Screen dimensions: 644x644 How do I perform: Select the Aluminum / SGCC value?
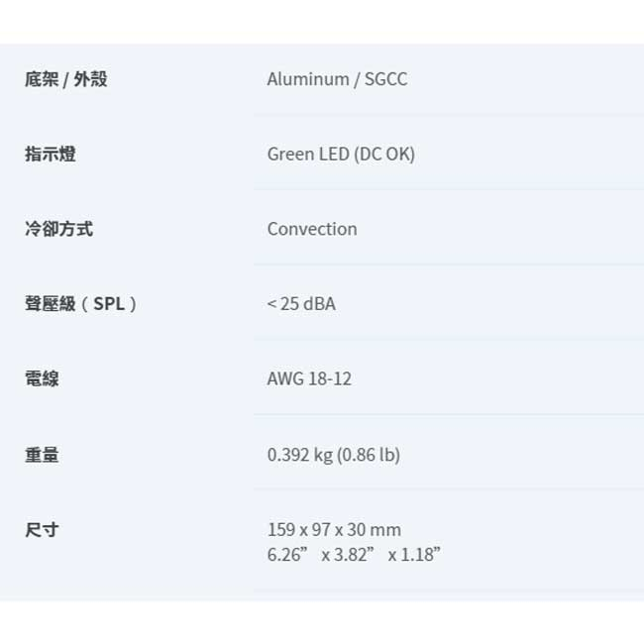point(337,79)
